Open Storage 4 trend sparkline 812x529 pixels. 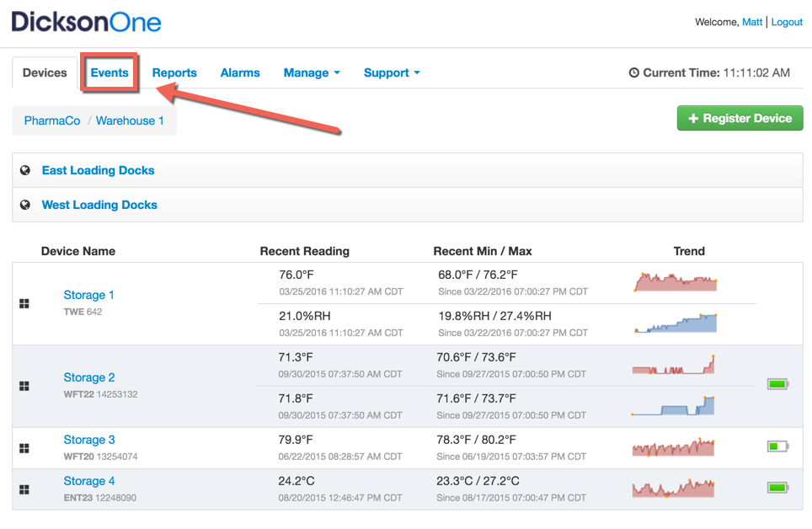pos(673,489)
